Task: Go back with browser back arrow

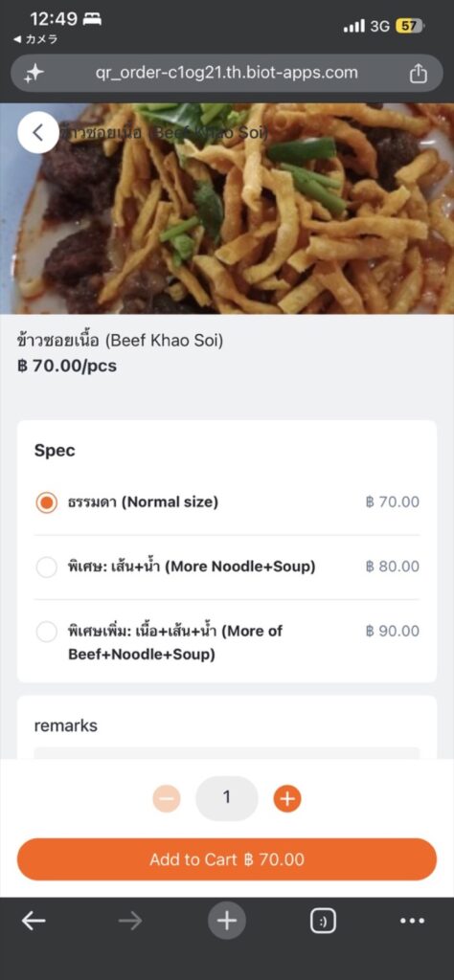Action: click(34, 921)
